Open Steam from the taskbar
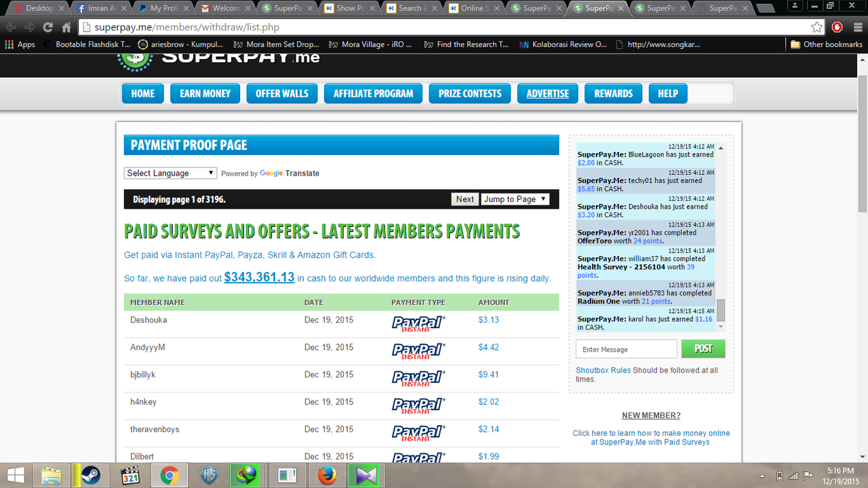This screenshot has height=488, width=868. tap(90, 475)
